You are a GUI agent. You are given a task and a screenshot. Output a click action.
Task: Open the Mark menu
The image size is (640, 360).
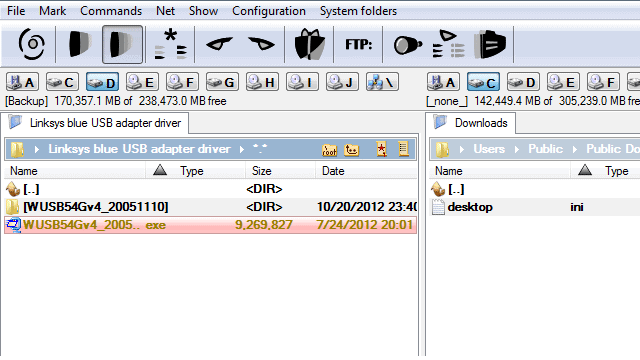coord(52,11)
